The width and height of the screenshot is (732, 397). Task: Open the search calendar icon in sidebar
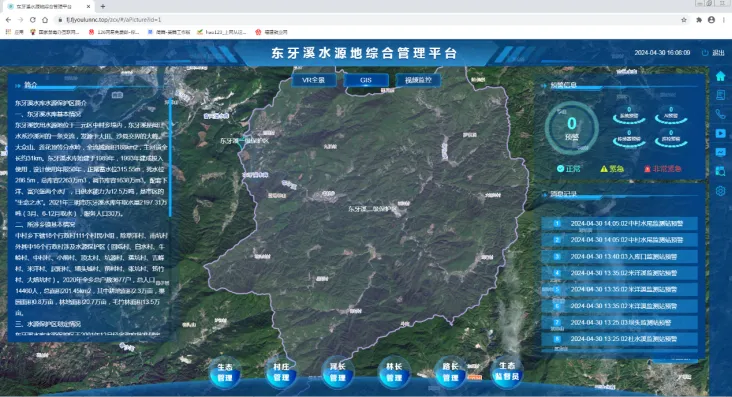coord(720,171)
